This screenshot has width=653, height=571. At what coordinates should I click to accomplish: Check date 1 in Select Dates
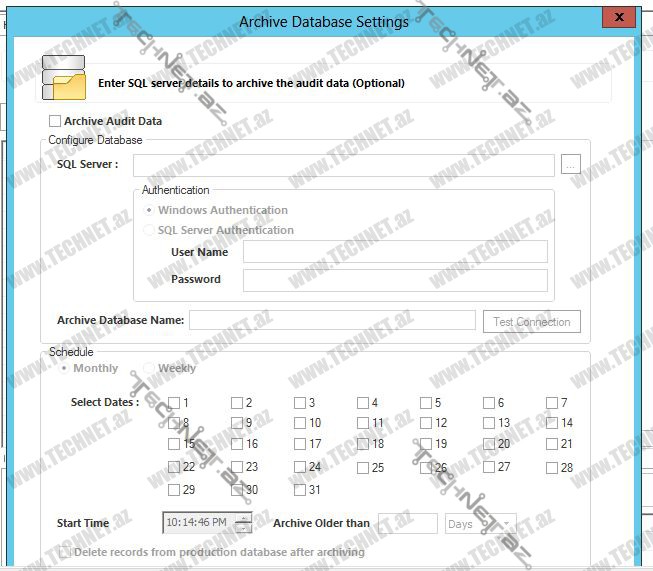pyautogui.click(x=174, y=403)
